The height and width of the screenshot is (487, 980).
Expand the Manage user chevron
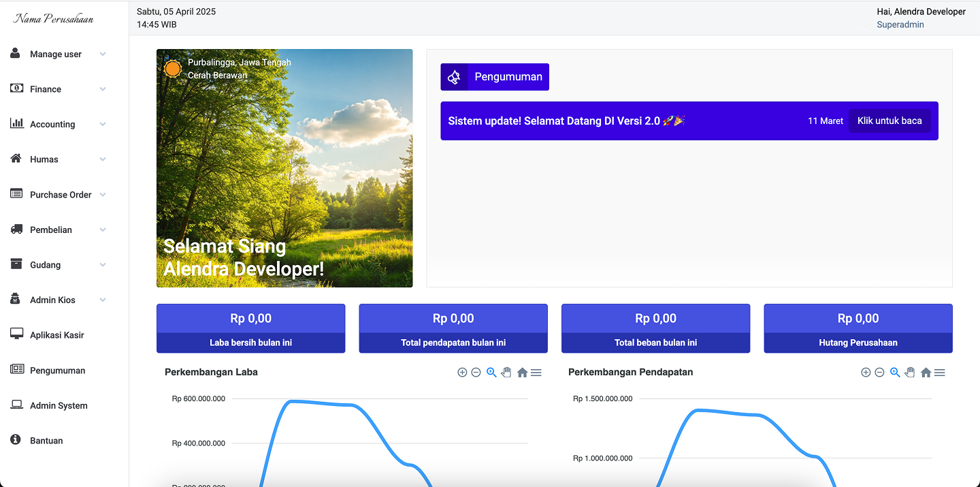pyautogui.click(x=103, y=54)
